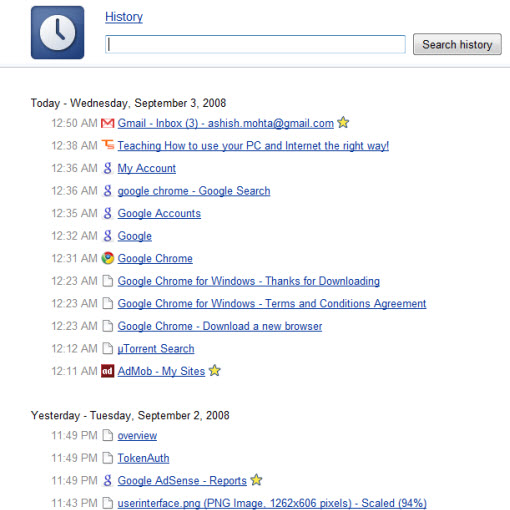Open the History title link

(x=124, y=17)
